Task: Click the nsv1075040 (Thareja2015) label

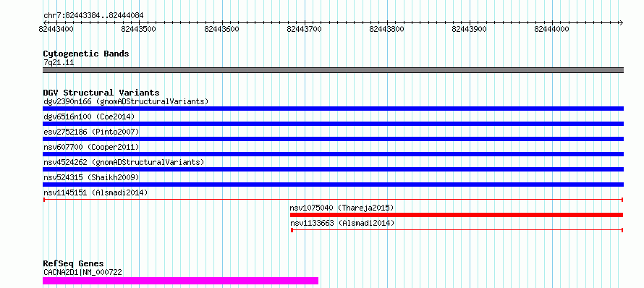Action: [x=342, y=208]
